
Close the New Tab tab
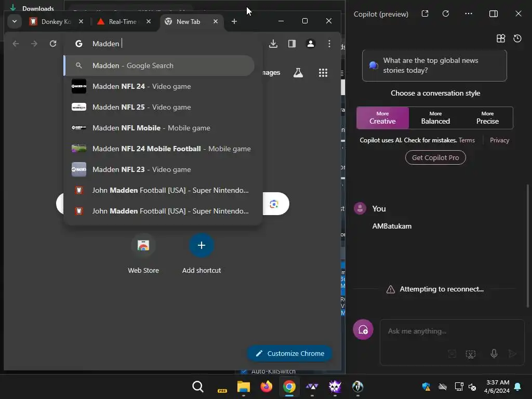pos(216,21)
